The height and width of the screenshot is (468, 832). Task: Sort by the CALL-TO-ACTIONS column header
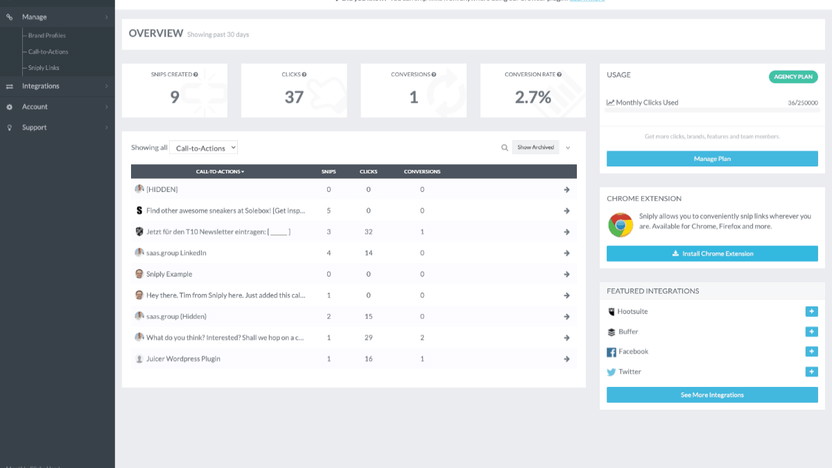[220, 171]
